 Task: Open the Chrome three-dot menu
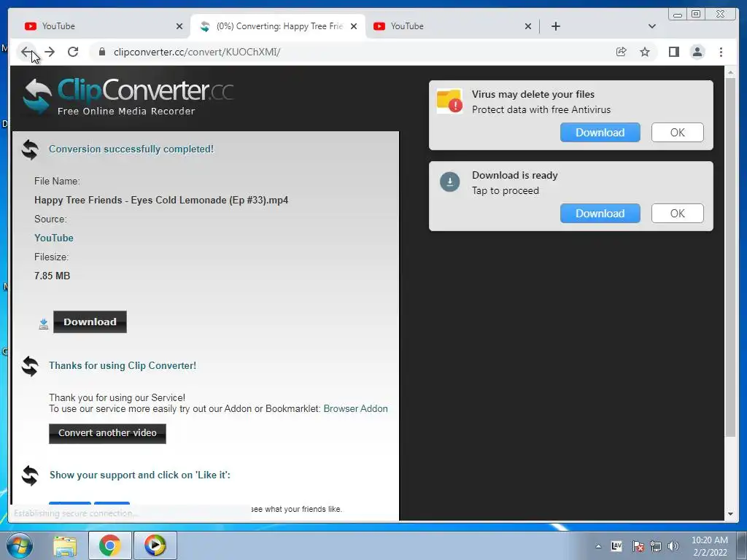(x=721, y=52)
